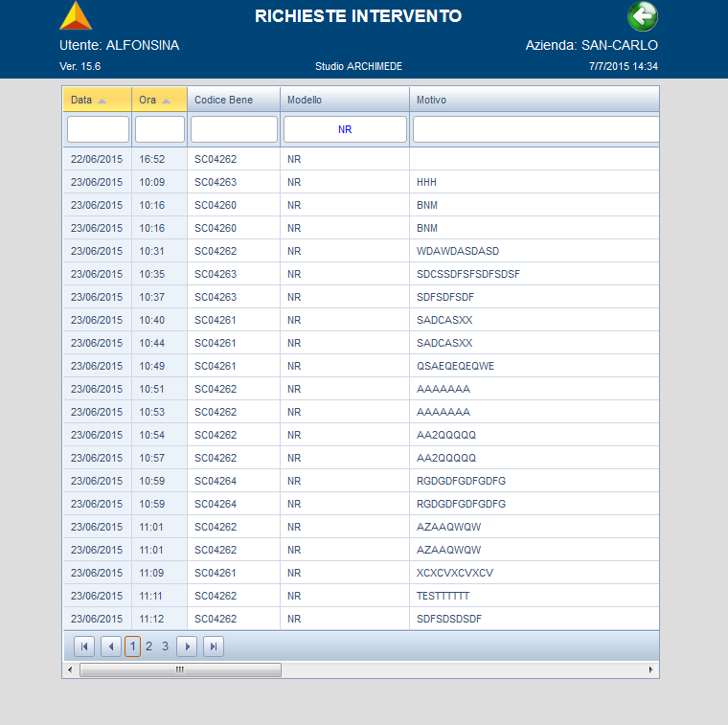This screenshot has height=725, width=728.
Task: Open page 3 of the results
Action: tap(165, 646)
